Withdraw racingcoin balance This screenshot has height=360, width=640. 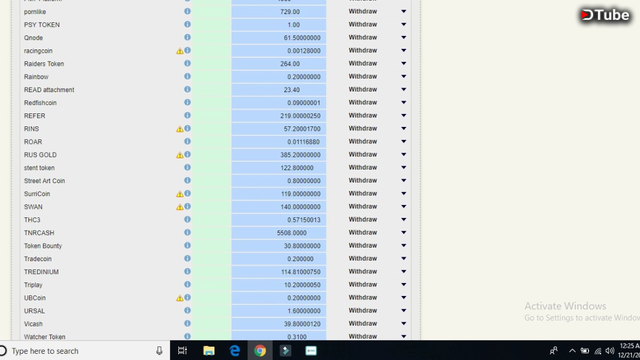pyautogui.click(x=362, y=51)
